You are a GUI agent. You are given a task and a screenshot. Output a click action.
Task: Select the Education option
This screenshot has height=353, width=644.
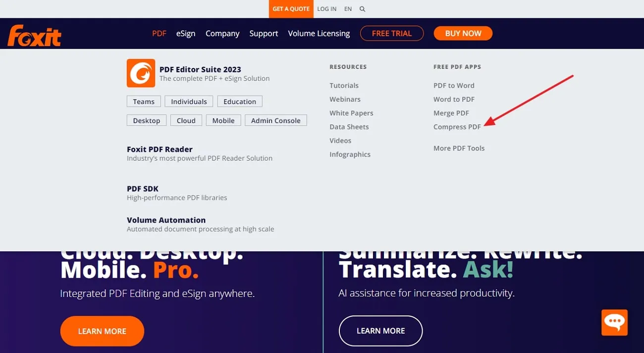tap(240, 102)
